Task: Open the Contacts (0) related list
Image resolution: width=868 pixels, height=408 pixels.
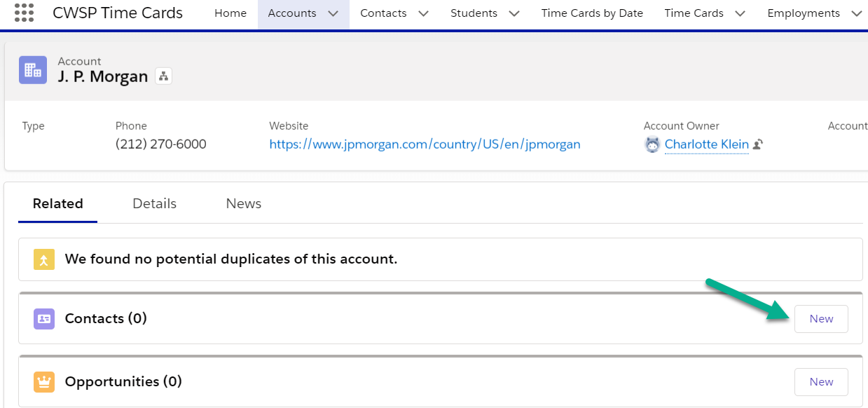Action: pyautogui.click(x=106, y=318)
